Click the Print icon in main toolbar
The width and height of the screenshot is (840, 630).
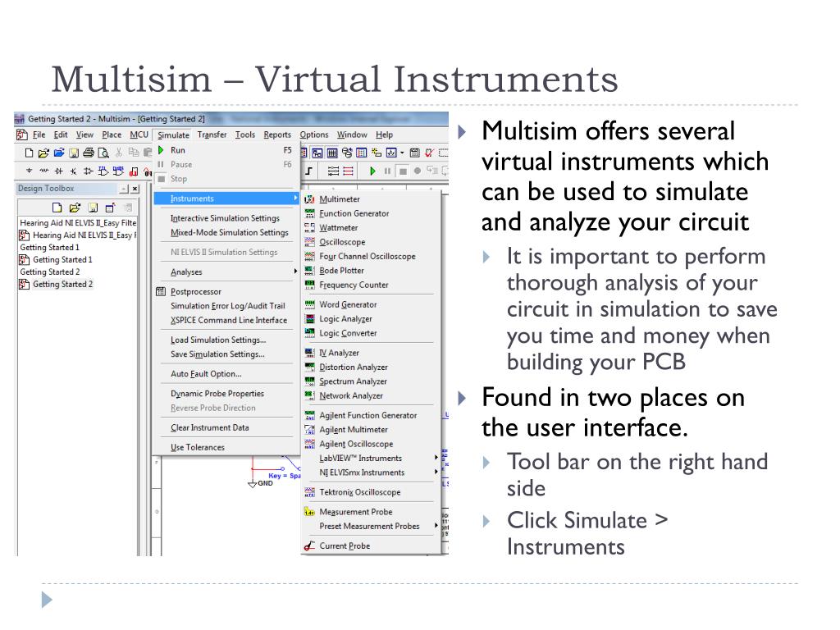click(89, 153)
